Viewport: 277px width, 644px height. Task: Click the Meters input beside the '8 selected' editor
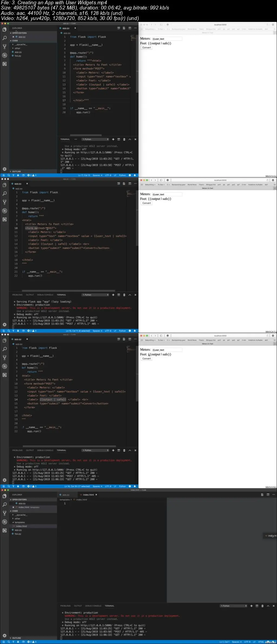click(167, 194)
